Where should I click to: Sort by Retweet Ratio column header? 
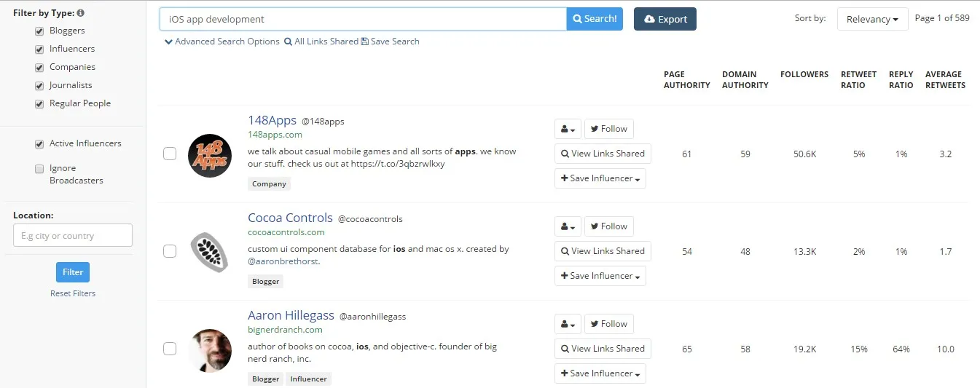(858, 80)
